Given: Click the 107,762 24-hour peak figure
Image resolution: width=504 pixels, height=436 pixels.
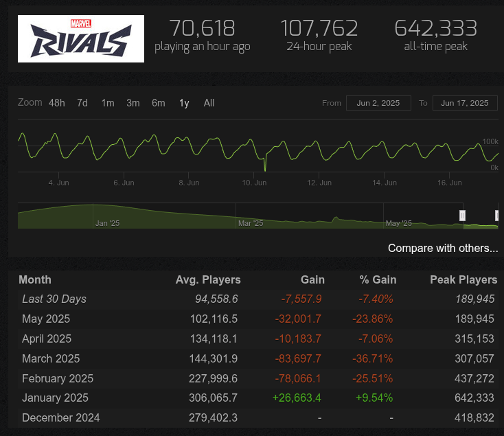Looking at the screenshot, I should point(319,28).
